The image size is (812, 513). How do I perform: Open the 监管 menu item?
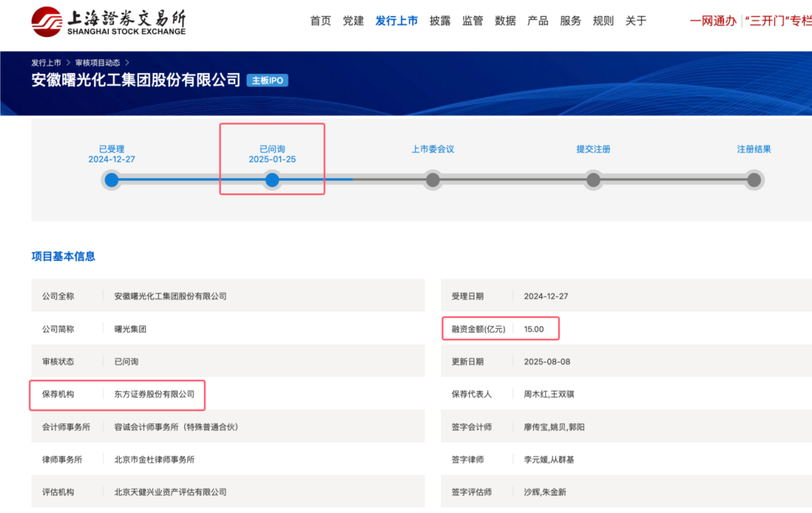tap(473, 21)
